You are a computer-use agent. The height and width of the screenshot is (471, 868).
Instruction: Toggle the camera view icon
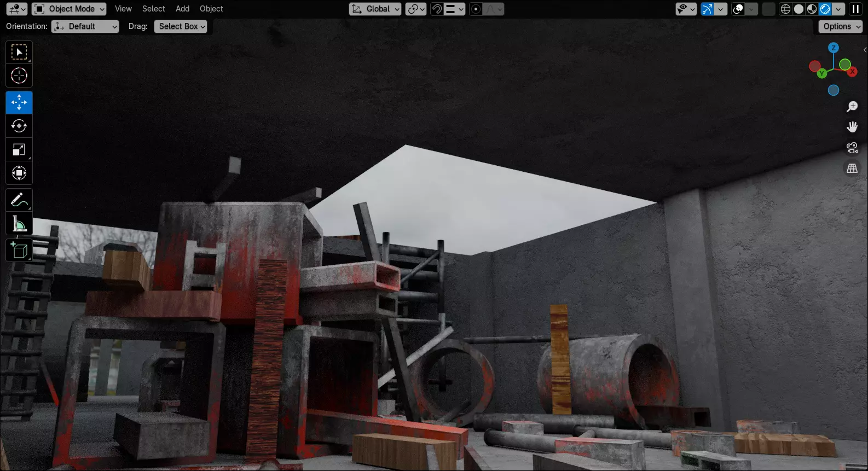click(x=852, y=148)
